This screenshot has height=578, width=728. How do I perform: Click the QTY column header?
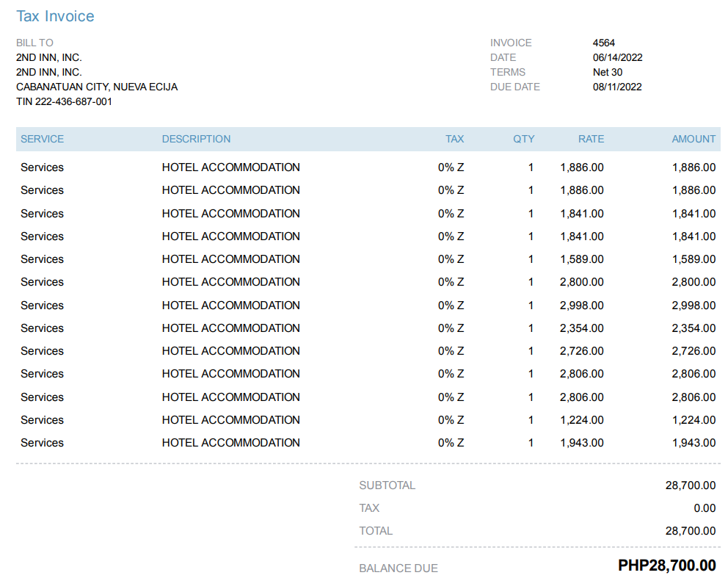(524, 139)
